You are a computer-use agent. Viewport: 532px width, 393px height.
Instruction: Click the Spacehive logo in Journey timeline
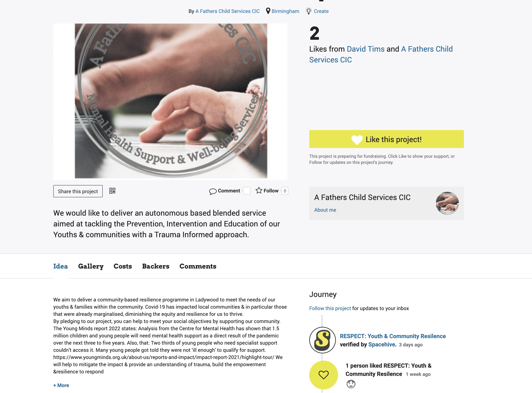322,340
